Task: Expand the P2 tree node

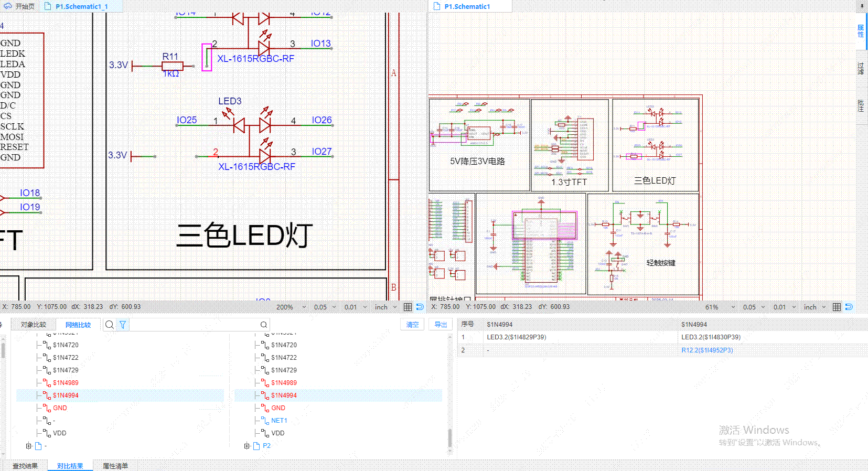Action: click(x=247, y=446)
